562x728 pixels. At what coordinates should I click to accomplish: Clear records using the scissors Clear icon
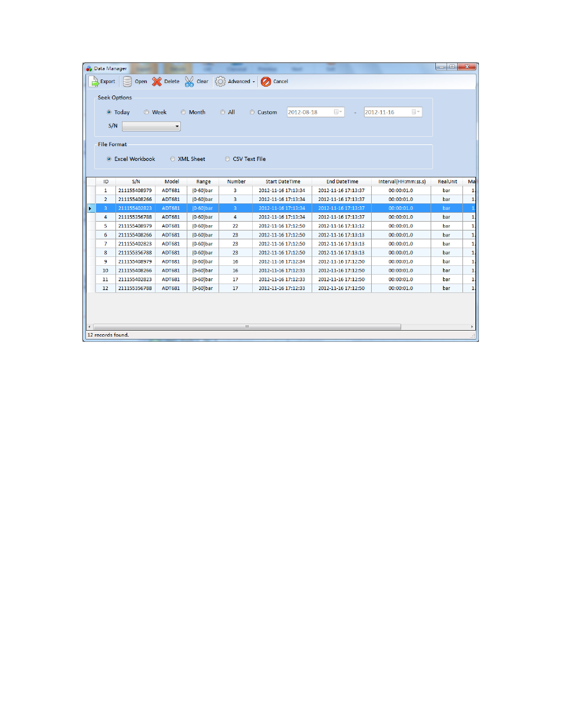189,82
